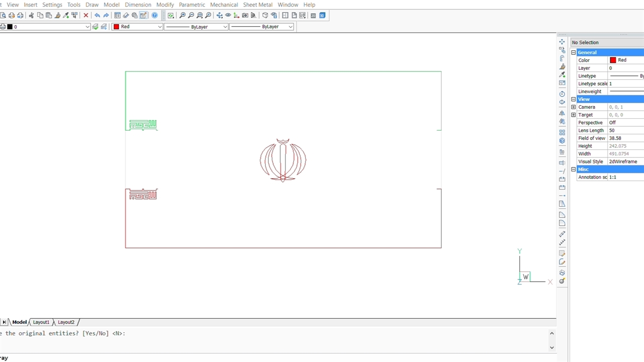The height and width of the screenshot is (362, 644).
Task: Expand the Camera property row
Action: (x=574, y=107)
